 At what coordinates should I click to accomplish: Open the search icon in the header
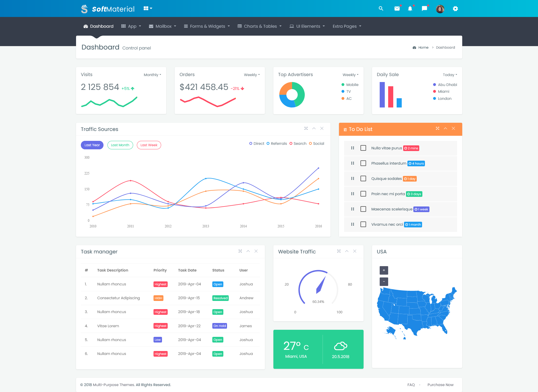tap(381, 8)
